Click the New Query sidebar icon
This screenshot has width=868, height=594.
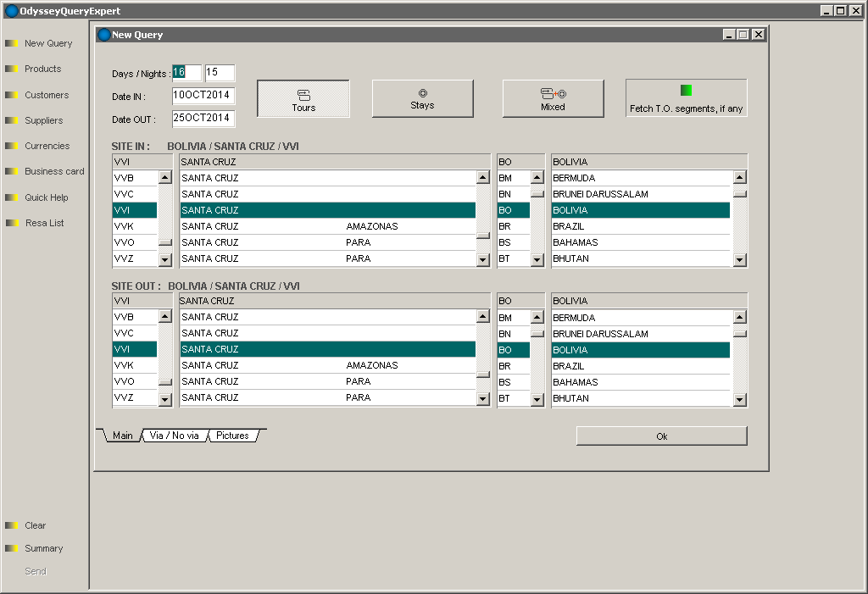tap(12, 43)
